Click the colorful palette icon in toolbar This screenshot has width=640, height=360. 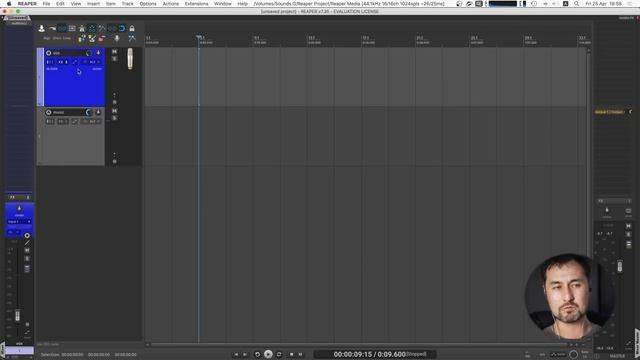pyautogui.click(x=82, y=38)
